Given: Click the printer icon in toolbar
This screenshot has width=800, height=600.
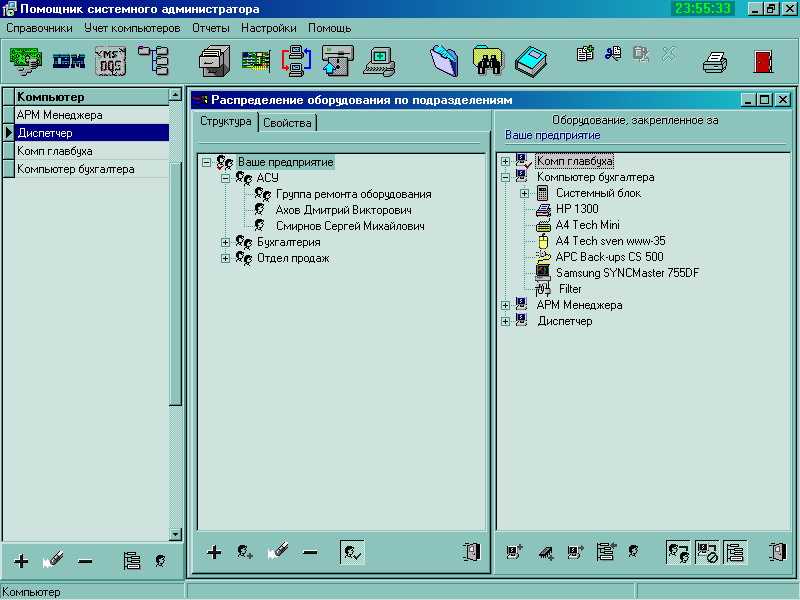Looking at the screenshot, I should pos(714,61).
